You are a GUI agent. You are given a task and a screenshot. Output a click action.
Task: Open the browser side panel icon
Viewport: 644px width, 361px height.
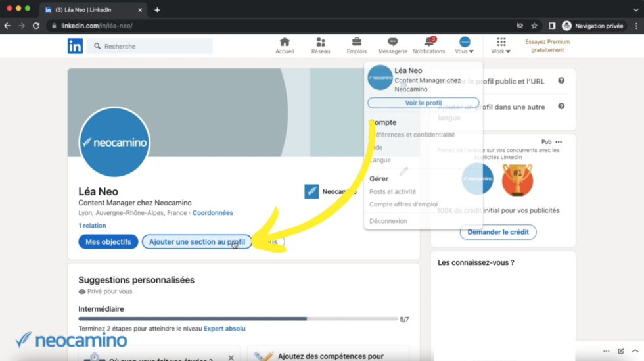[x=553, y=26]
